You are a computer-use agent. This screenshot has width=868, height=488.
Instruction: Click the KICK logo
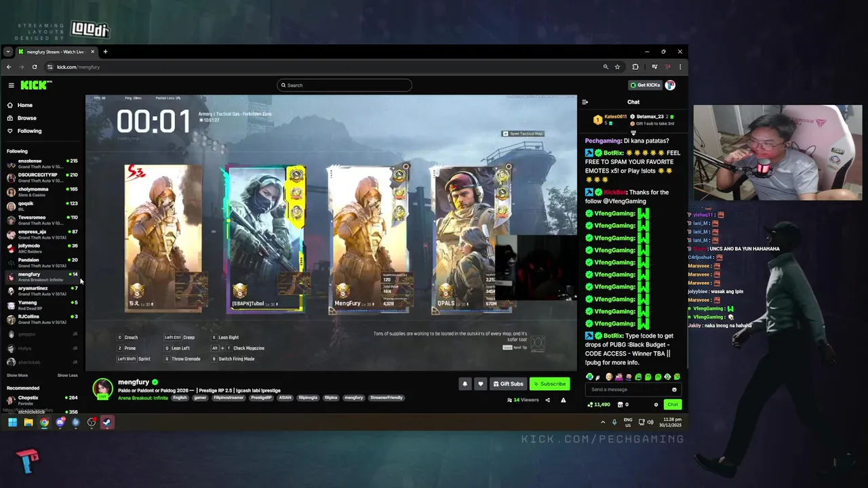click(35, 85)
